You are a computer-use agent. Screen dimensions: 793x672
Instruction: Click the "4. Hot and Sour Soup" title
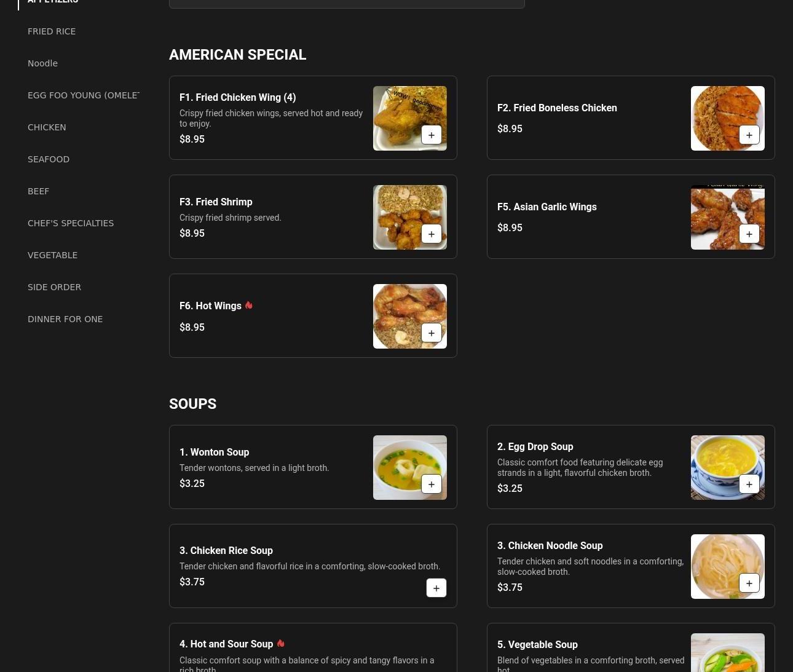pos(226,644)
